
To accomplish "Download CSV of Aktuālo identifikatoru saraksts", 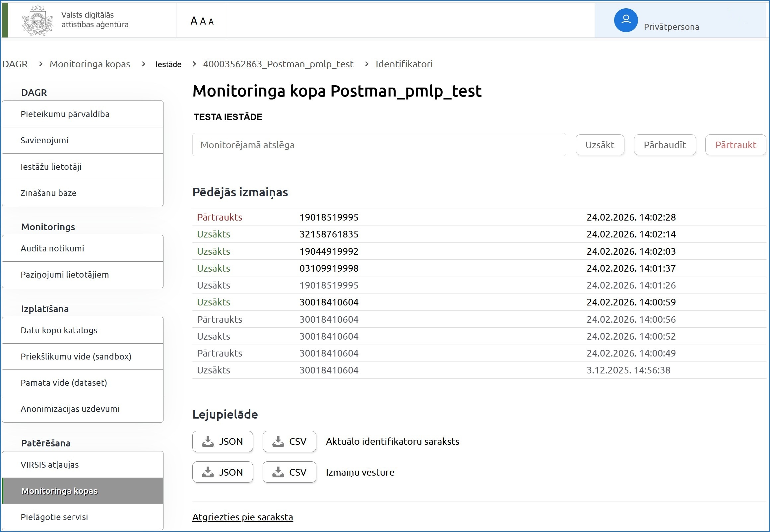I will (x=289, y=442).
